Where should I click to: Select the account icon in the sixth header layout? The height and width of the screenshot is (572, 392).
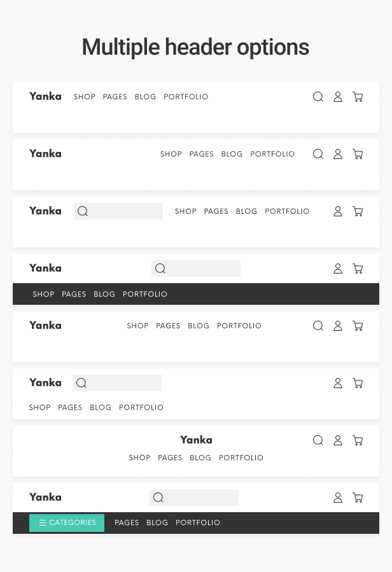(x=338, y=383)
